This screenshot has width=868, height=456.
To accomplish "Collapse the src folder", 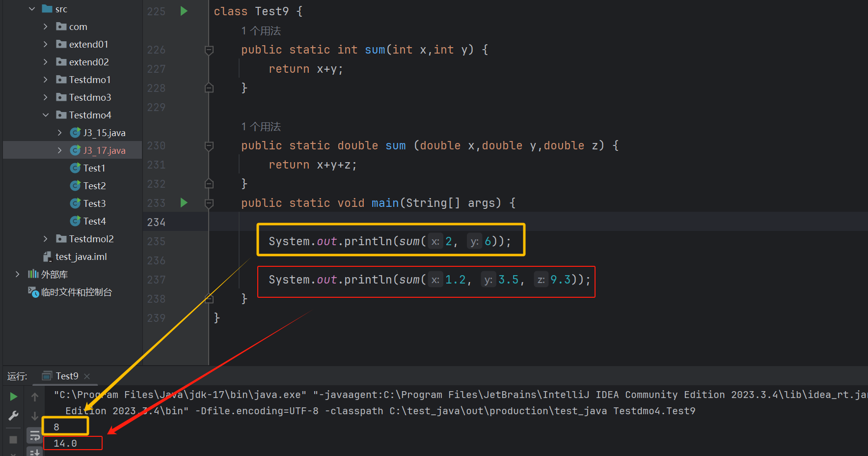I will point(32,9).
